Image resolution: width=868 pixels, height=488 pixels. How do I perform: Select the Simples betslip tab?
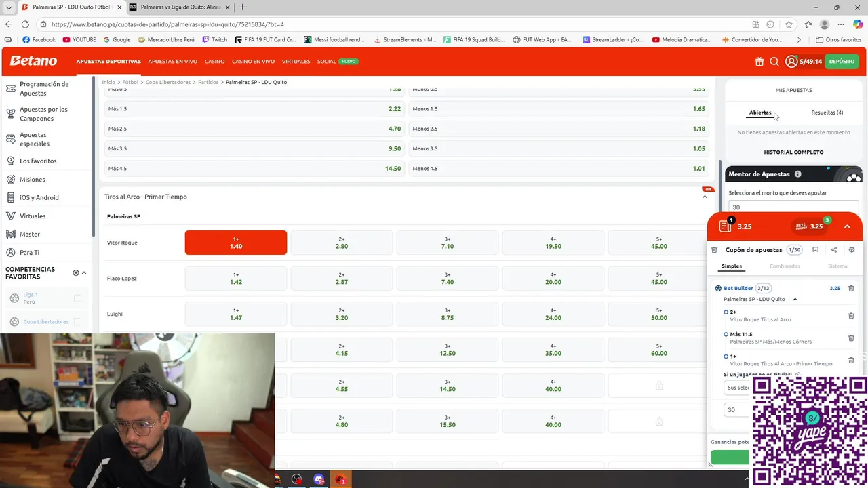732,266
